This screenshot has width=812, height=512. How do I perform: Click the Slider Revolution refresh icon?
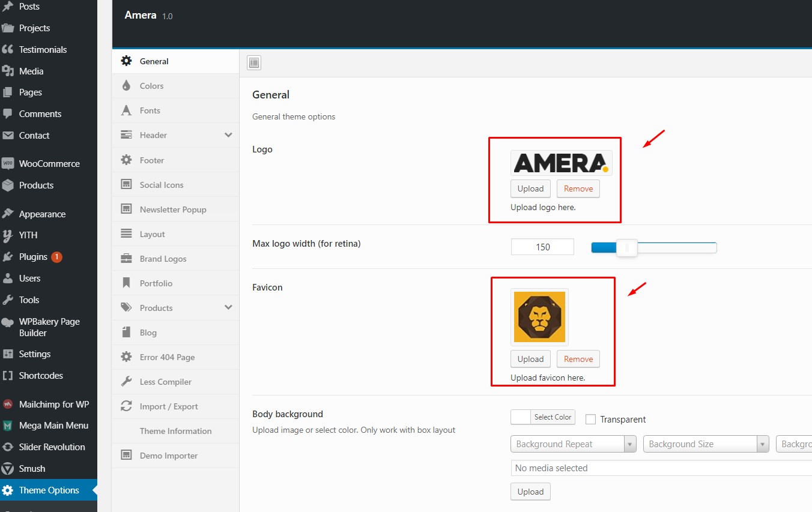(x=8, y=447)
